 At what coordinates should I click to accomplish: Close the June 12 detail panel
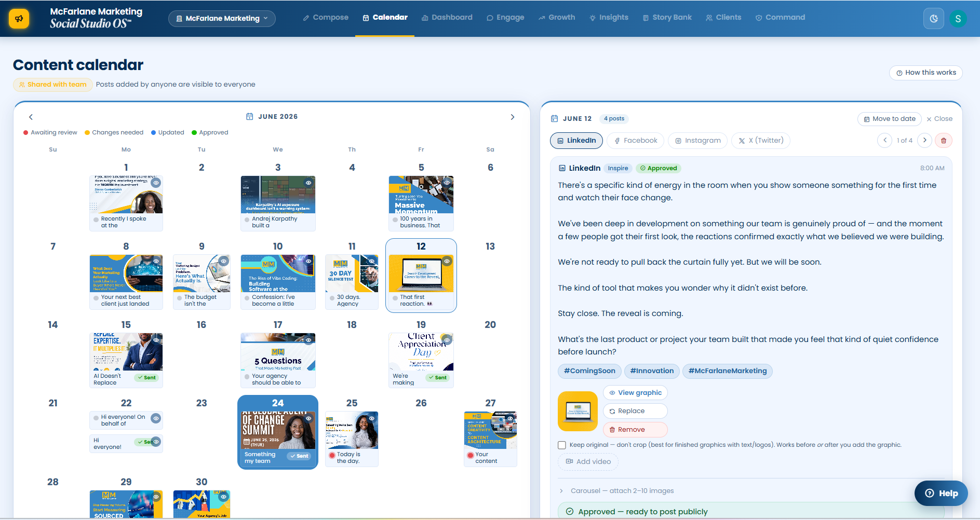point(939,119)
